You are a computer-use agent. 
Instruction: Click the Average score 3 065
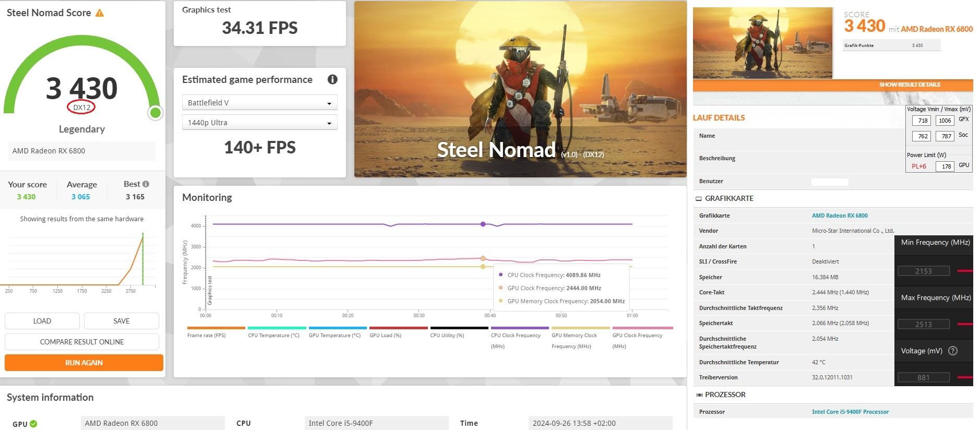tap(81, 197)
